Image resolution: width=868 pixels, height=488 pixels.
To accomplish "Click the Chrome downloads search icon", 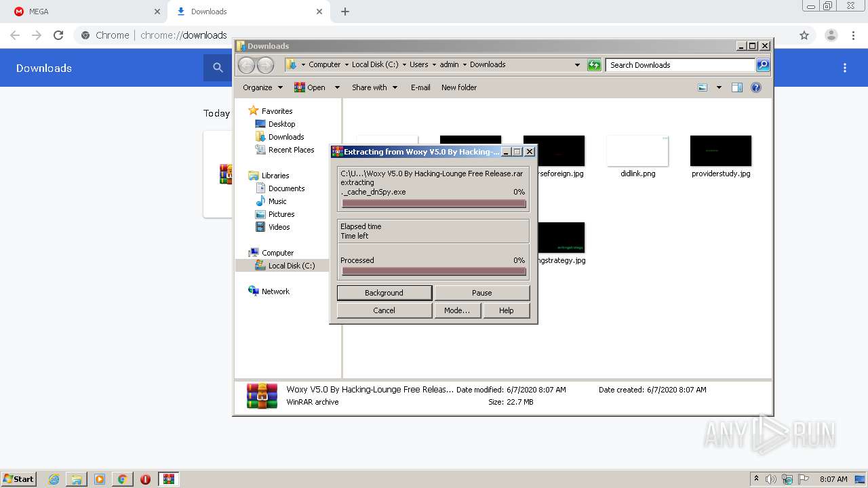I will [x=218, y=68].
